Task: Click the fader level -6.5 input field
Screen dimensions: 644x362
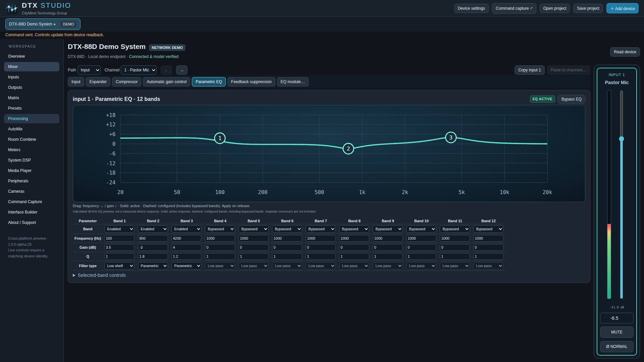Action: (x=616, y=318)
